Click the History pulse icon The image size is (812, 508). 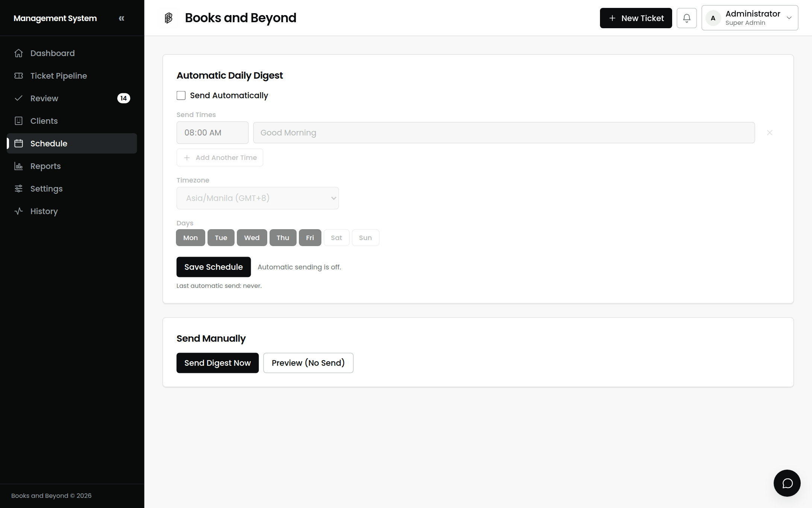pyautogui.click(x=18, y=211)
